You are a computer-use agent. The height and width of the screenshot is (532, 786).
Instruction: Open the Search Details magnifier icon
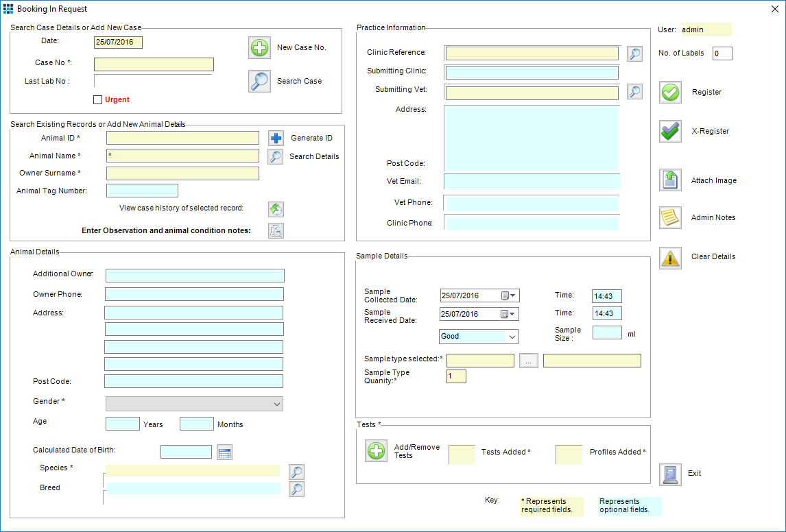[276, 156]
